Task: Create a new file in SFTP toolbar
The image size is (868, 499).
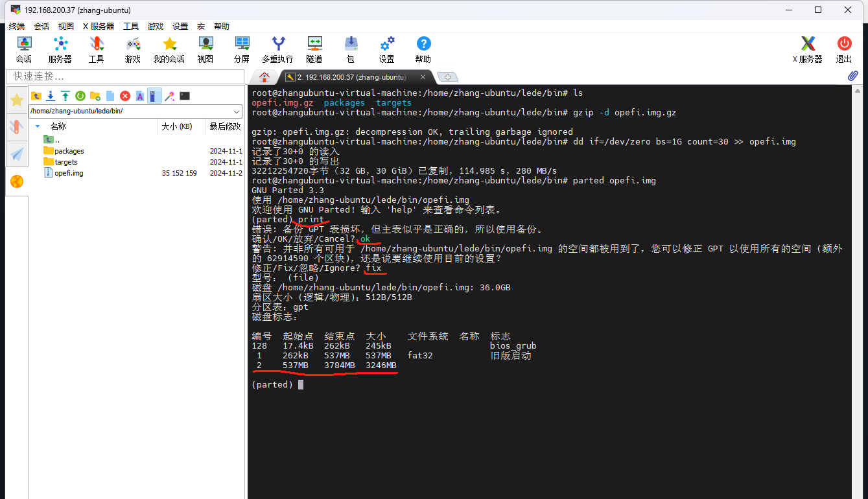Action: 110,96
